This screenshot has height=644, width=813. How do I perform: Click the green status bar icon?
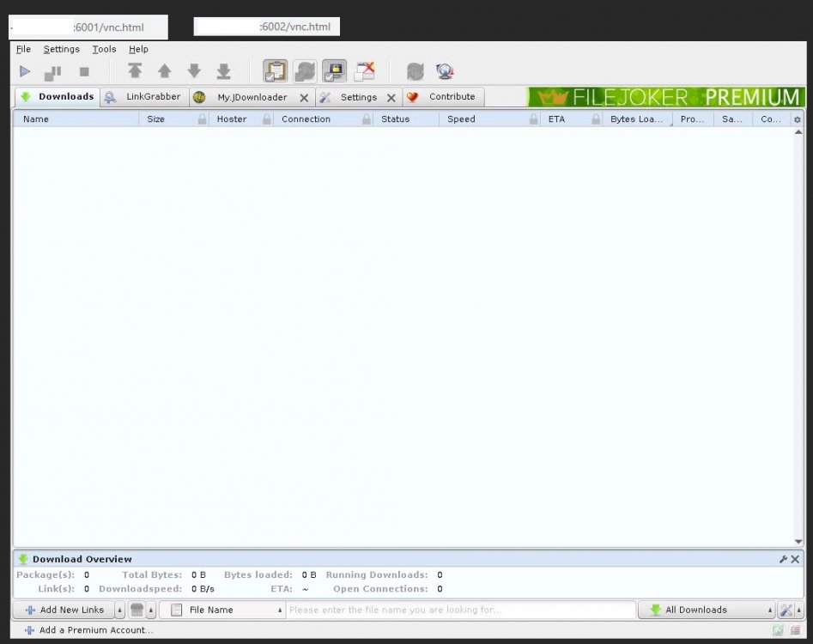pos(778,630)
